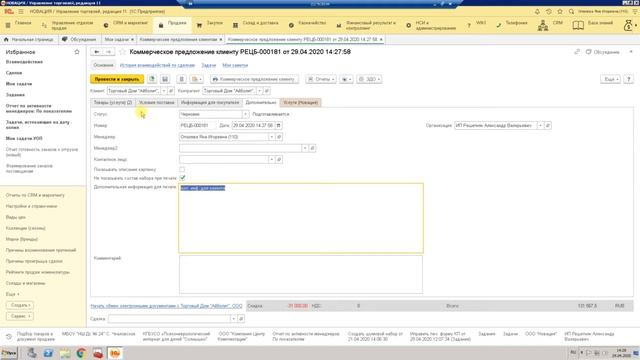Switch to the Условия поставки tab
The width and height of the screenshot is (640, 360).
[157, 102]
